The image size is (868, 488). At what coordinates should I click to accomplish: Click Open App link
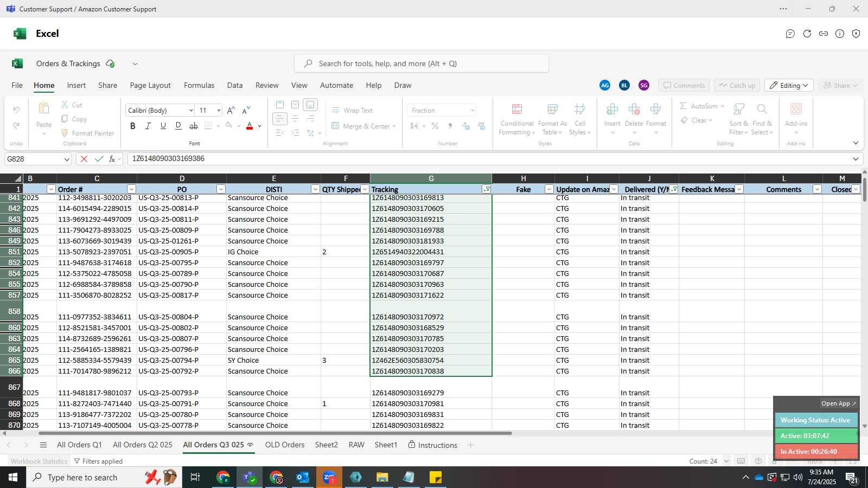point(838,403)
